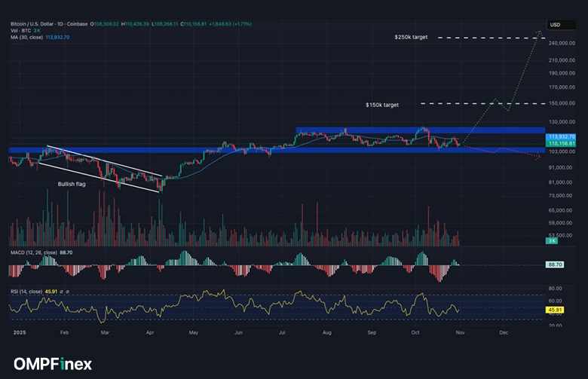The image size is (588, 379).
Task: Toggle the MACD (12, 26, close) indicator legend
Action: tap(36, 252)
